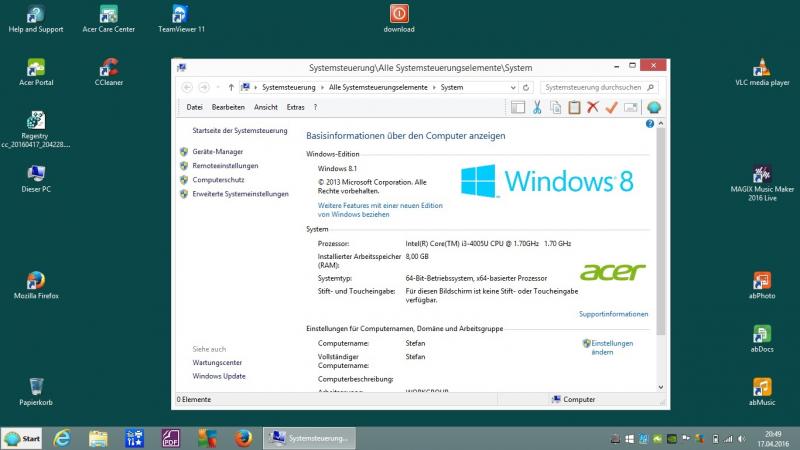Viewport: 800px width, 450px height.
Task: Click the clipboard paste icon in toolbar
Action: click(x=574, y=107)
